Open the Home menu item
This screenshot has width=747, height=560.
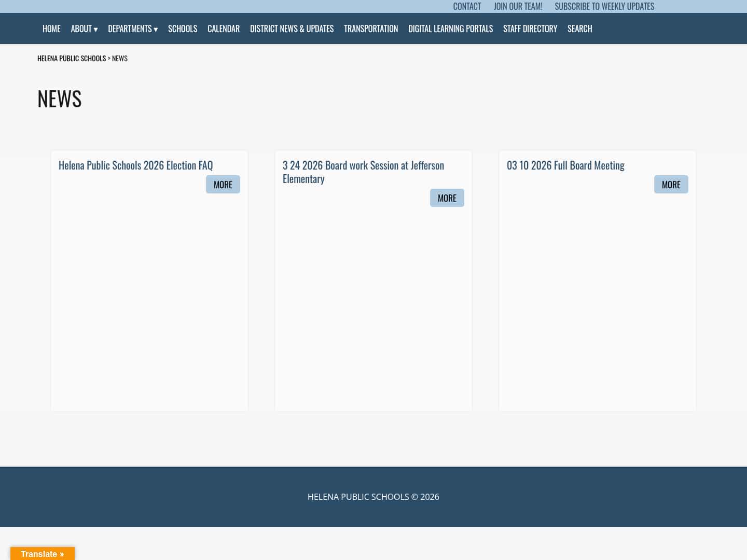coord(51,29)
